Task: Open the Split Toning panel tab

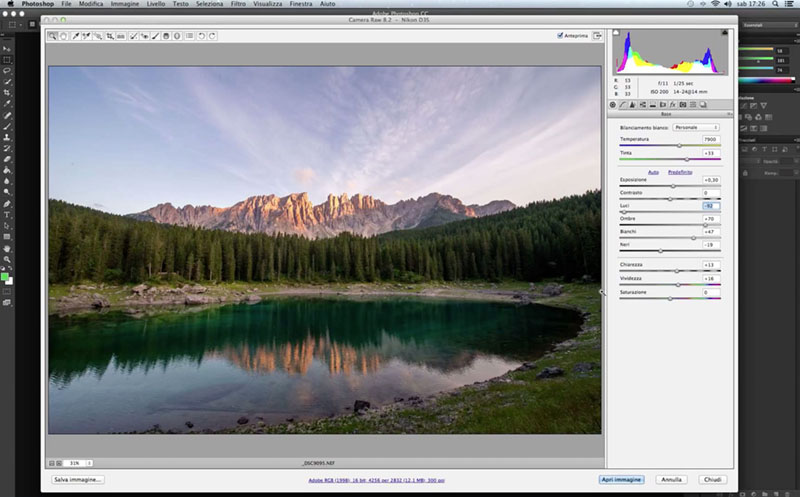Action: 653,105
